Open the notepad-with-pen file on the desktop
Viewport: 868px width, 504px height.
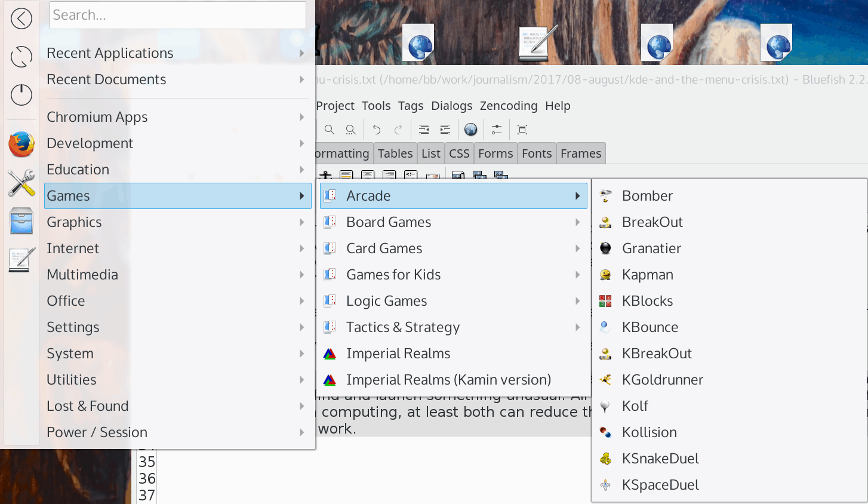pyautogui.click(x=537, y=43)
